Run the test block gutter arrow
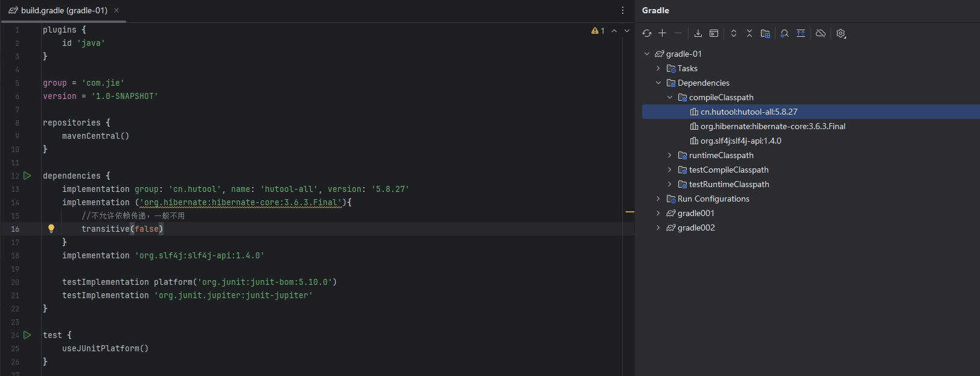The width and height of the screenshot is (980, 376). coord(27,335)
